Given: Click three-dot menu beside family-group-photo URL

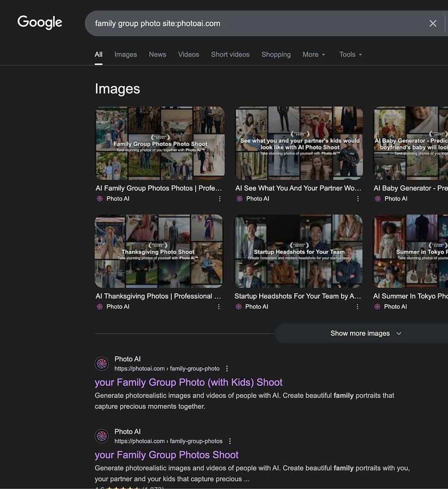Looking at the screenshot, I should [x=227, y=369].
